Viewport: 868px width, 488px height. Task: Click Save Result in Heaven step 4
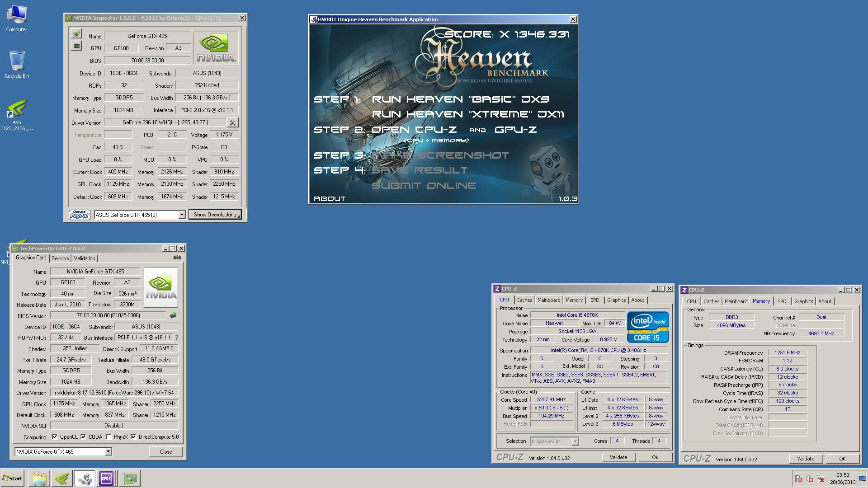(420, 170)
